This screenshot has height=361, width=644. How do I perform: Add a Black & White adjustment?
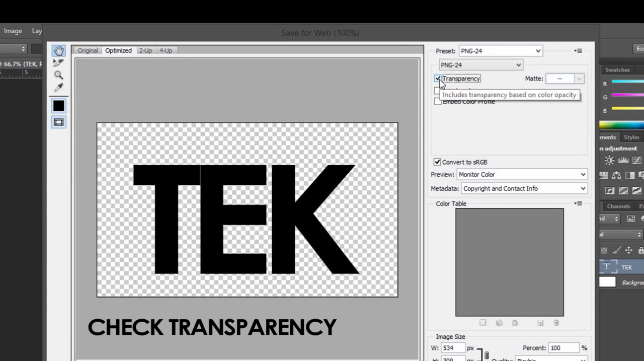pos(630,175)
